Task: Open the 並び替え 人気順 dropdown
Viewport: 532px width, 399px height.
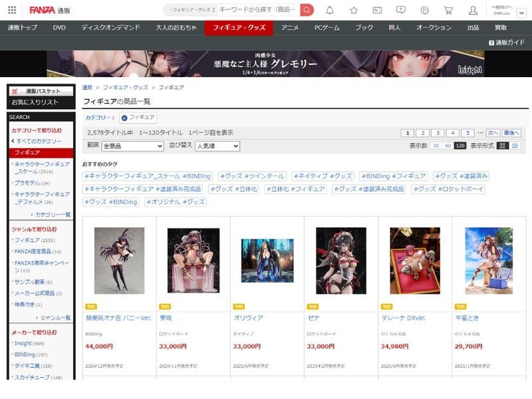Action: point(217,146)
